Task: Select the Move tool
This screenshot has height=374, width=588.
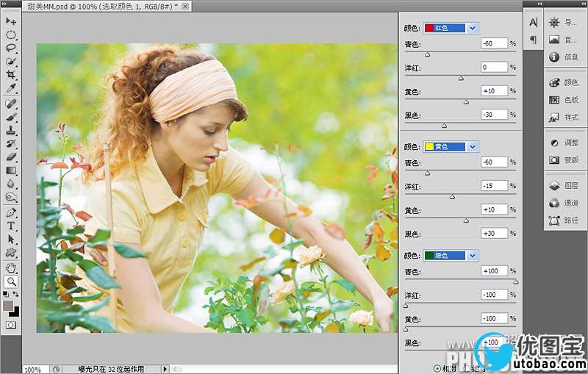Action: pyautogui.click(x=11, y=21)
